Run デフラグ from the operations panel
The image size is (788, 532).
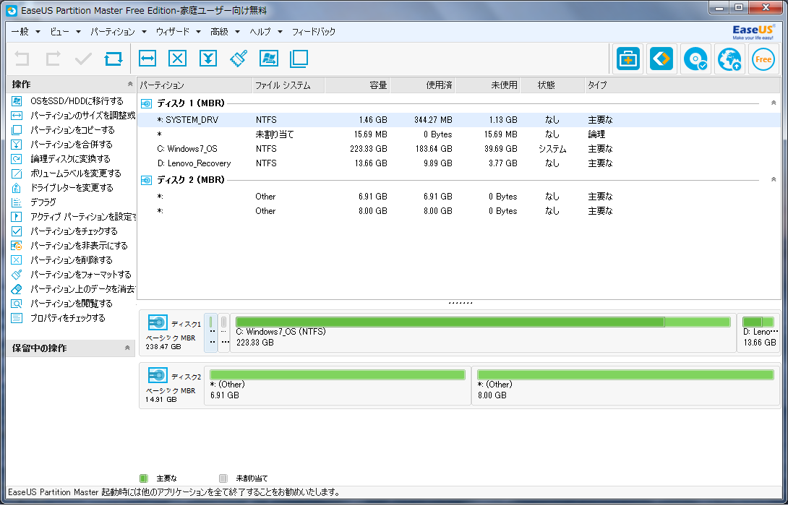click(x=43, y=202)
